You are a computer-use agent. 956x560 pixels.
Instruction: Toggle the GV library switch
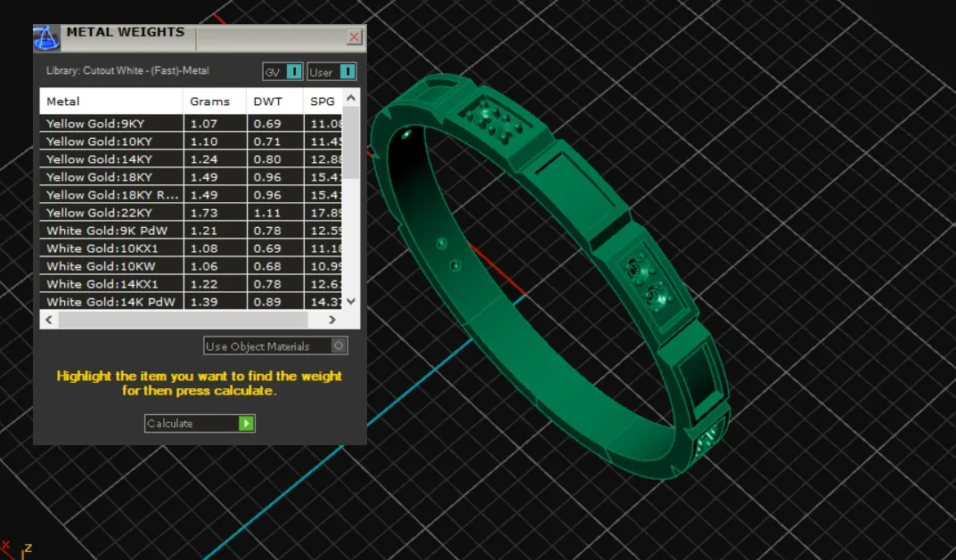[282, 72]
